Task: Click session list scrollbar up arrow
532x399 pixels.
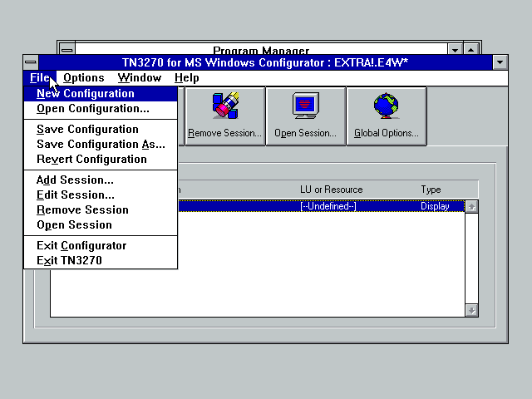Action: click(471, 207)
